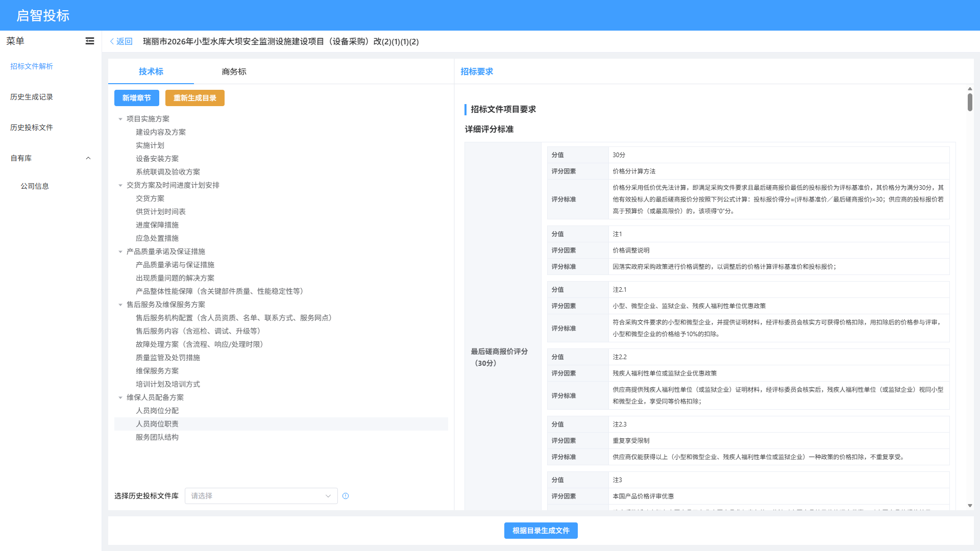Switch to the 商务标 tab
Screen dimensions: 980x551
tap(234, 71)
